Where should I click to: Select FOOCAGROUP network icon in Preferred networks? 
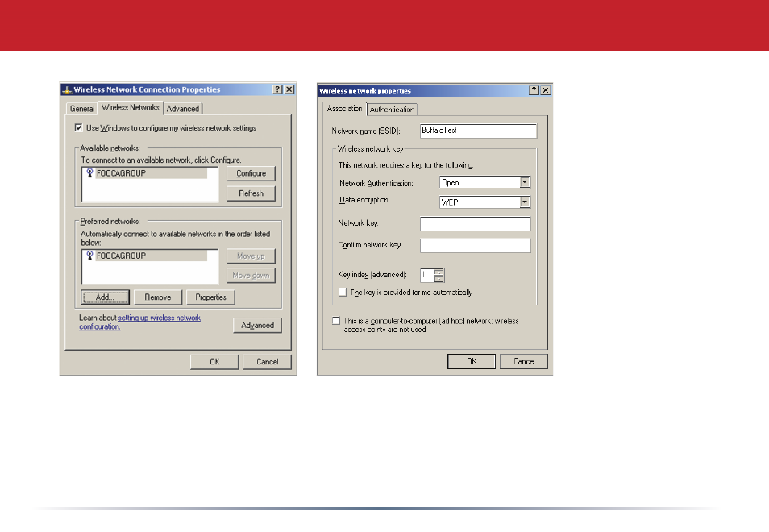click(x=89, y=255)
